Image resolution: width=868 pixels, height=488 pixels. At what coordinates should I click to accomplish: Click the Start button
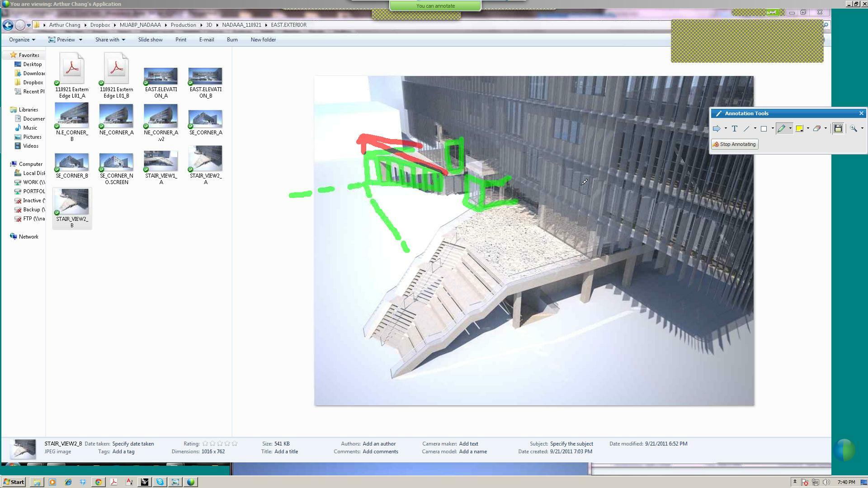[14, 482]
